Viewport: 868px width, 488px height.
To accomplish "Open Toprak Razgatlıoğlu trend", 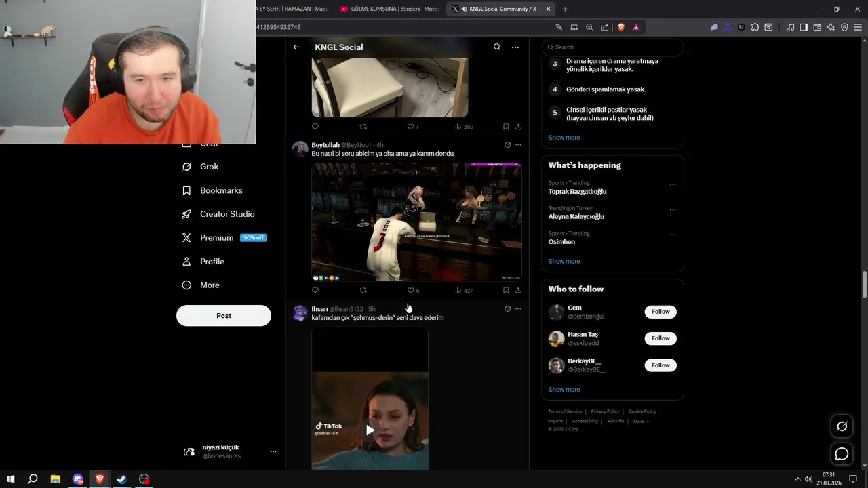I will pyautogui.click(x=578, y=192).
